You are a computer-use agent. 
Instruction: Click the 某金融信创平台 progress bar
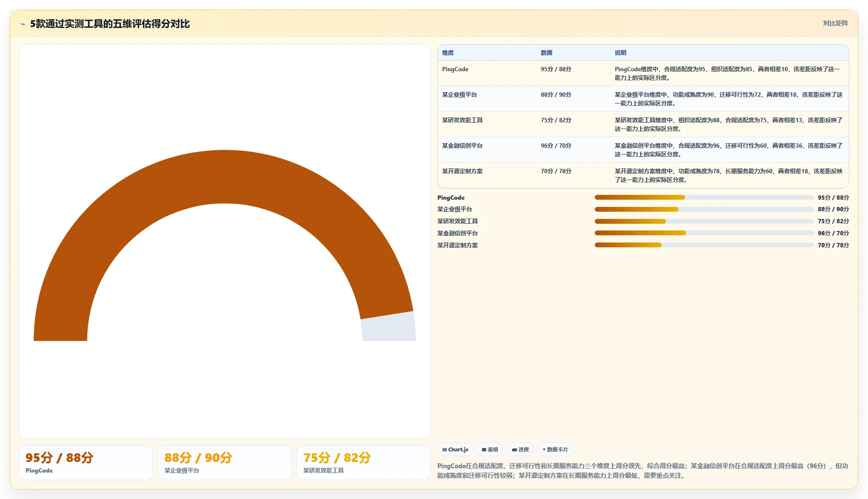(704, 233)
